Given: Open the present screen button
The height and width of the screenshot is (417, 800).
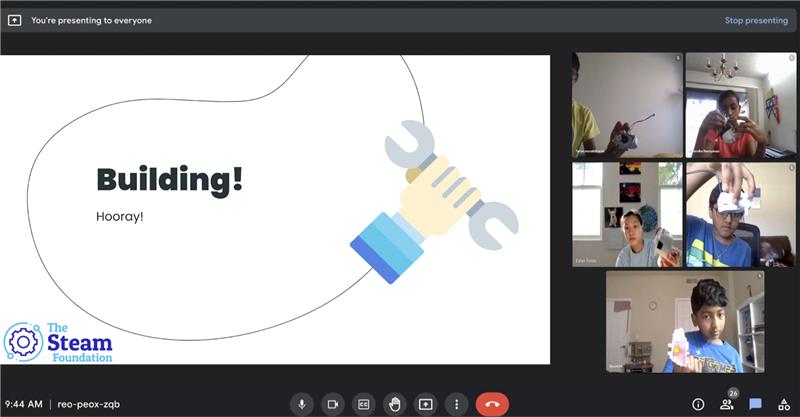Looking at the screenshot, I should point(426,404).
